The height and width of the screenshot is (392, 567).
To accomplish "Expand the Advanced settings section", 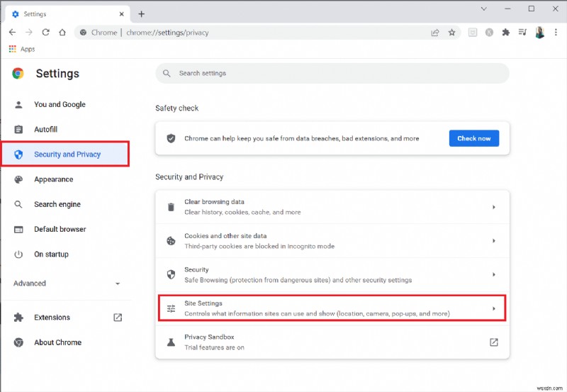I will [x=67, y=283].
